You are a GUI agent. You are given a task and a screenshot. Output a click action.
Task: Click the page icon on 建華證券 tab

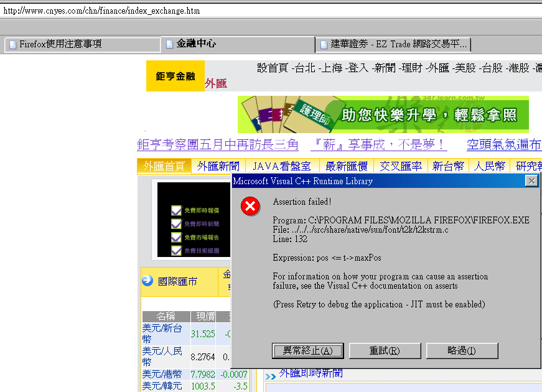point(324,45)
